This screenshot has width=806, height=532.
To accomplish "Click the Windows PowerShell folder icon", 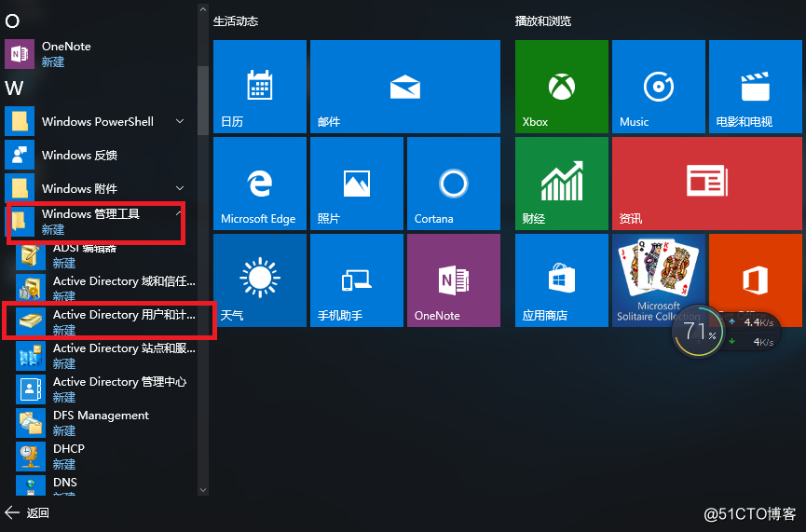I will tap(20, 121).
